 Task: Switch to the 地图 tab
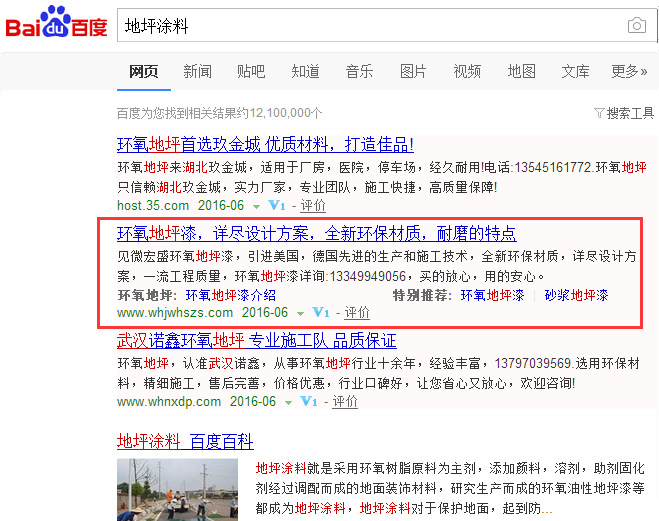point(522,71)
